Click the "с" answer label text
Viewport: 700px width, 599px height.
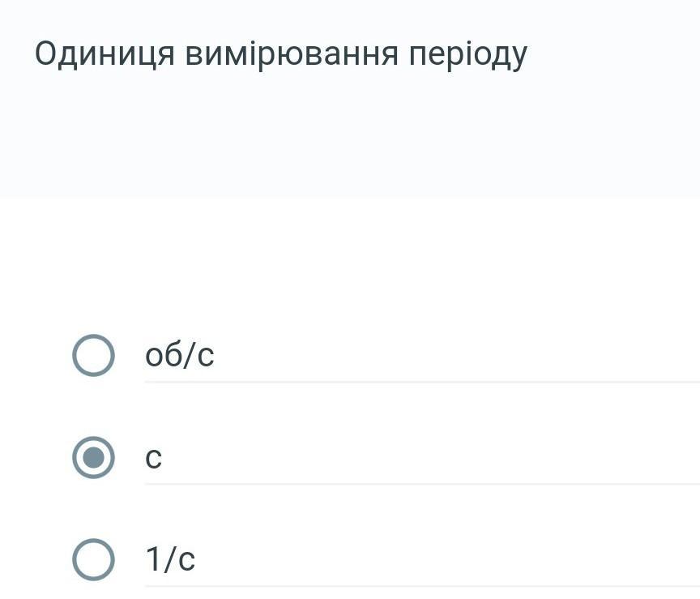pos(153,458)
